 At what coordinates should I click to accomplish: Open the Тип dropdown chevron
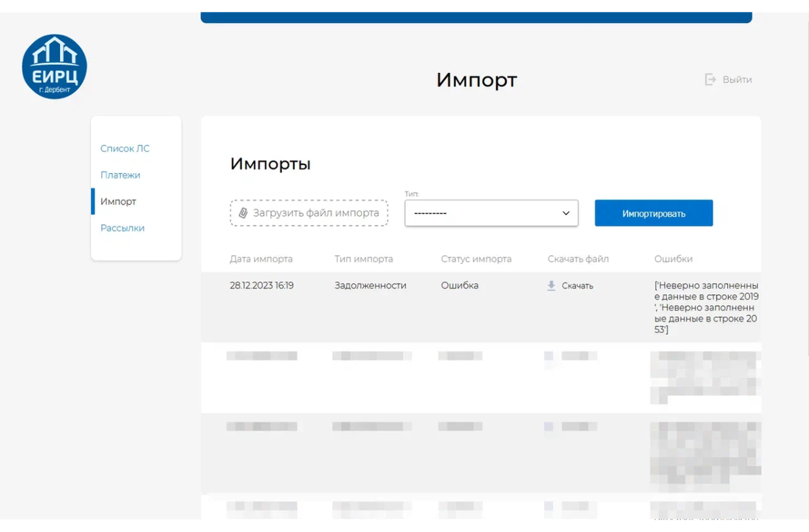(566, 213)
